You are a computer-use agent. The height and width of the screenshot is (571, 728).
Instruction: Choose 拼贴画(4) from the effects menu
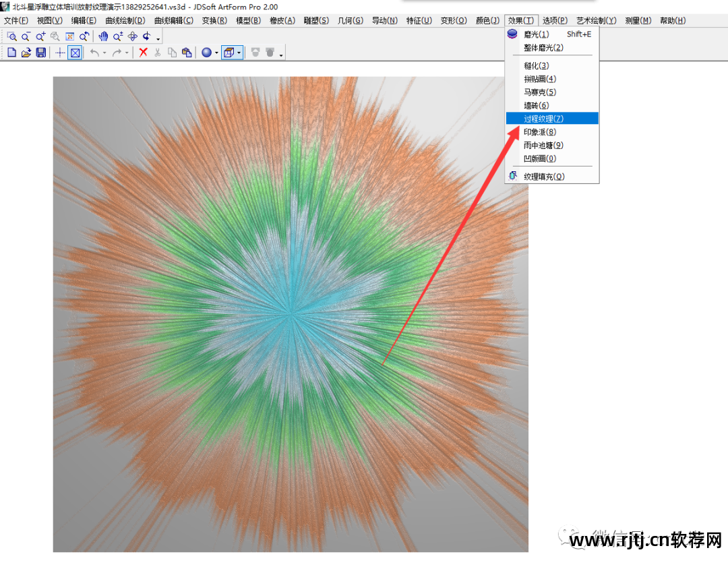(x=552, y=79)
